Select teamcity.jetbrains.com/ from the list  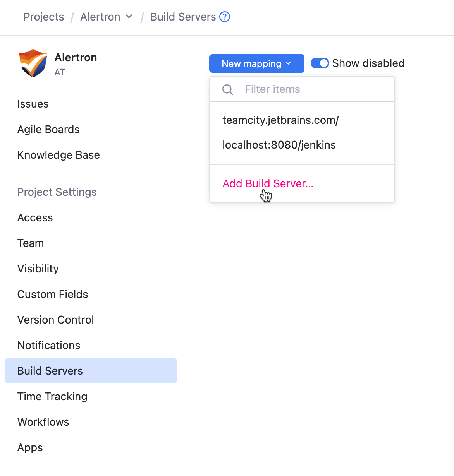coord(280,120)
